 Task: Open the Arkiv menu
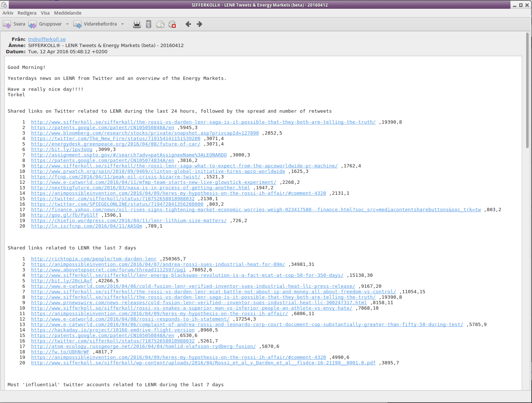pos(8,13)
